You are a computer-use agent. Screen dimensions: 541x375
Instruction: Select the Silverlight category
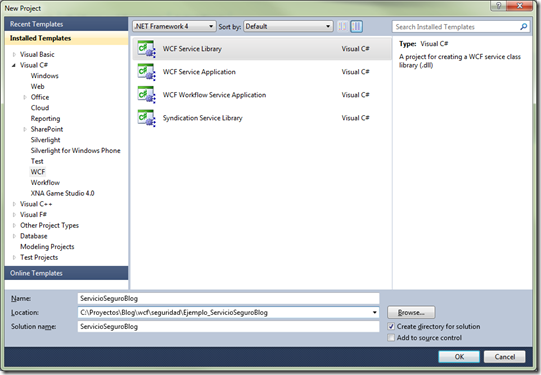tap(45, 140)
